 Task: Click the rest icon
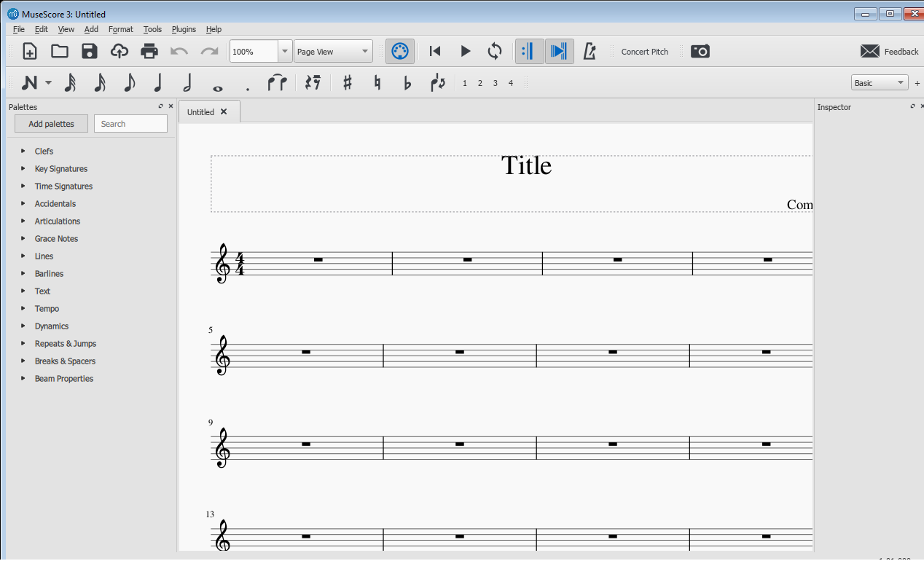(313, 83)
